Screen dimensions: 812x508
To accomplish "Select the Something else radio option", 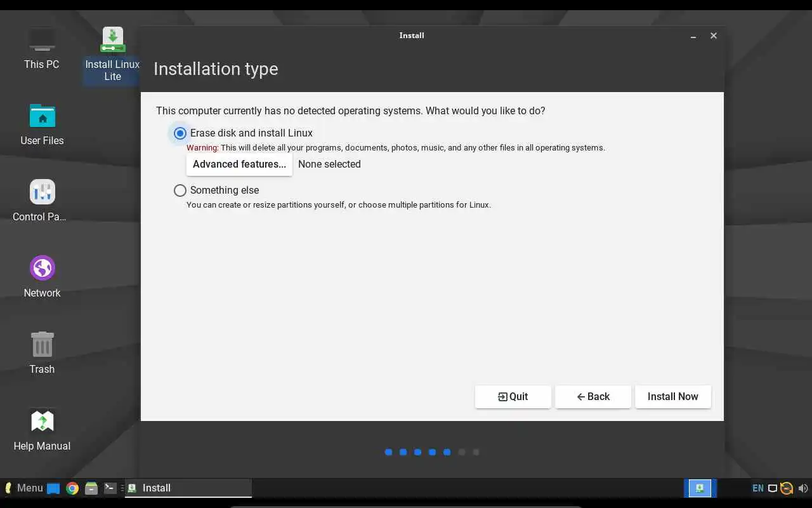I will (x=180, y=190).
